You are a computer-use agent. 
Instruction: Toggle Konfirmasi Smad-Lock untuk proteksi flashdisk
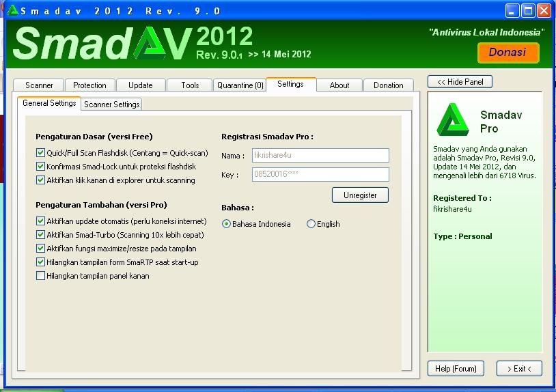tap(40, 166)
